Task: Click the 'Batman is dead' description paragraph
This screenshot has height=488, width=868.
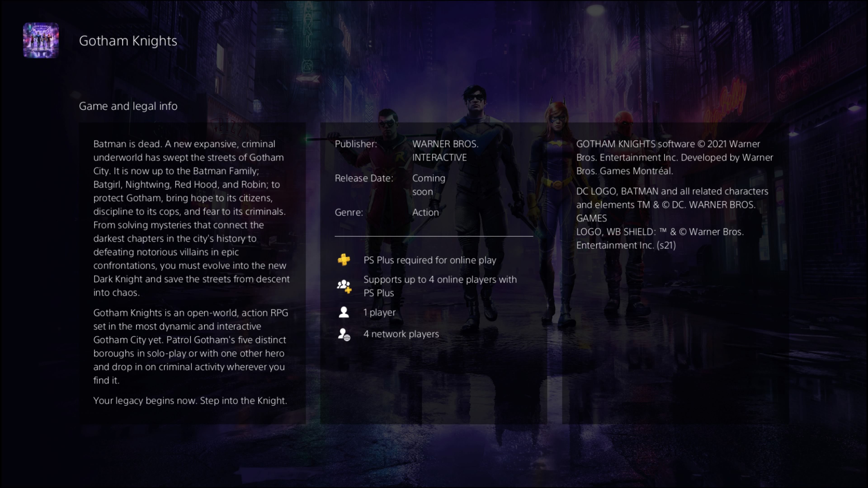Action: click(191, 218)
